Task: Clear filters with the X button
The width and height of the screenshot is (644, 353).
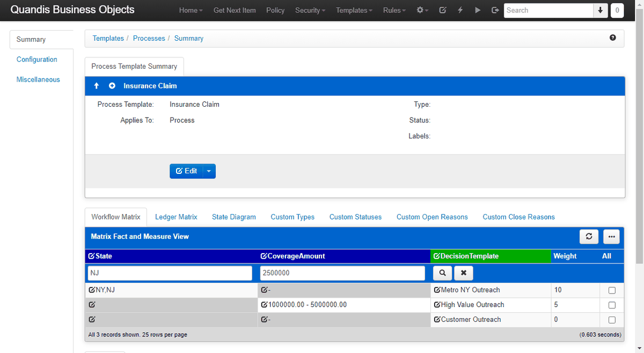Action: point(463,273)
